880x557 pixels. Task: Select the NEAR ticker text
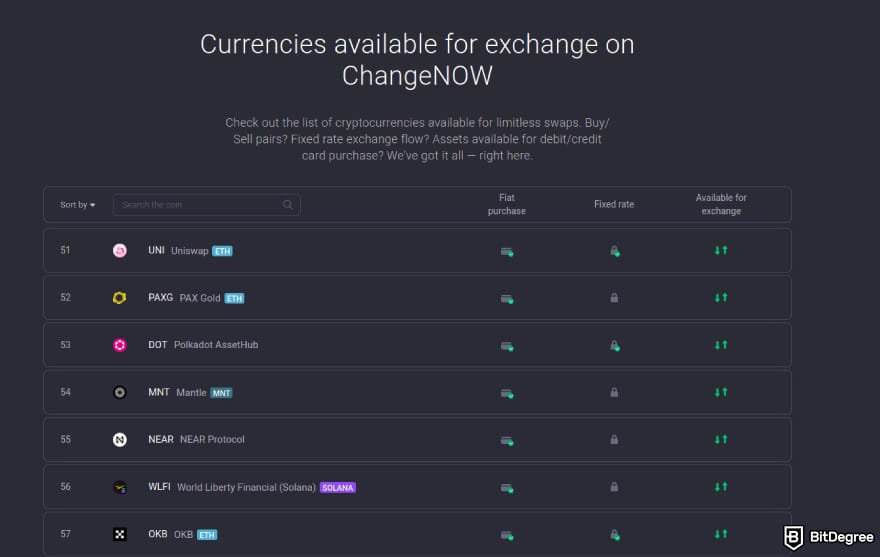(161, 440)
